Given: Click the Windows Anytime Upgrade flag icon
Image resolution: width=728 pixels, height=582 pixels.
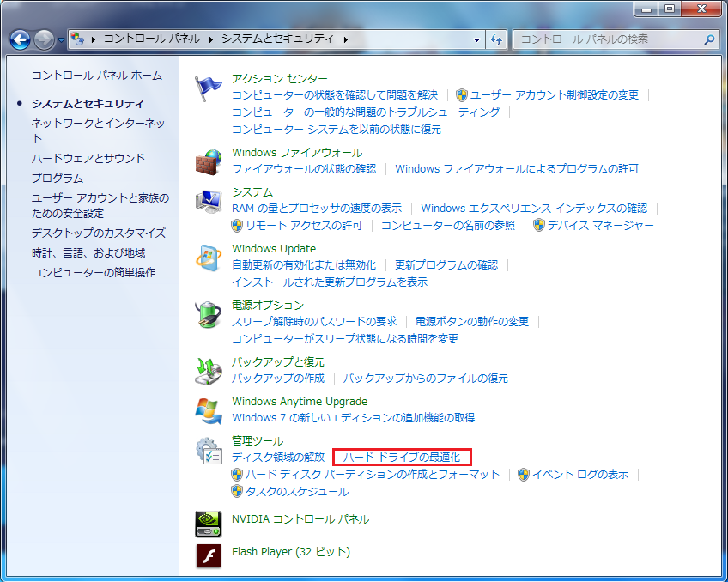Looking at the screenshot, I should [x=208, y=410].
